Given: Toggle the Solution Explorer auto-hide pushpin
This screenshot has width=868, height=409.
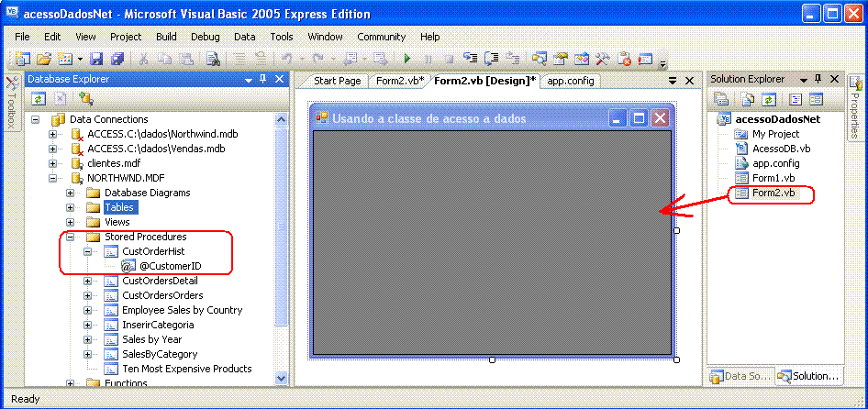Looking at the screenshot, I should pyautogui.click(x=818, y=79).
